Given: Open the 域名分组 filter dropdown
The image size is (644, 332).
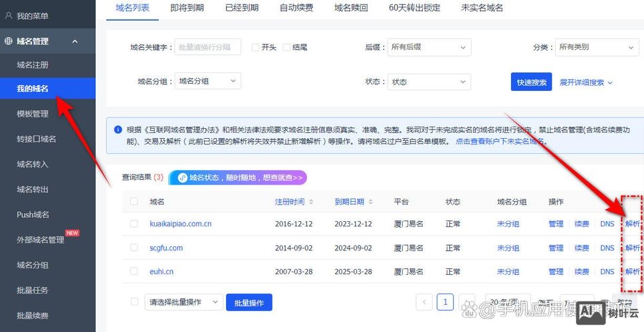Looking at the screenshot, I should pos(208,81).
